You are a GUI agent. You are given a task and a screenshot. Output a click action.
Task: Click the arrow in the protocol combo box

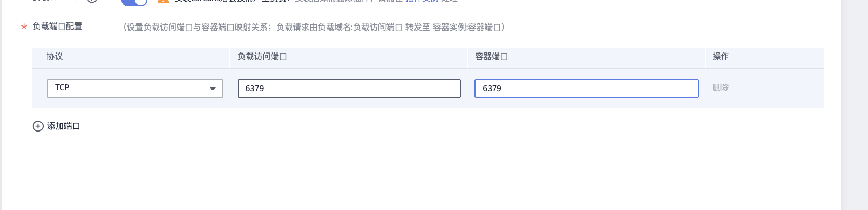click(212, 89)
